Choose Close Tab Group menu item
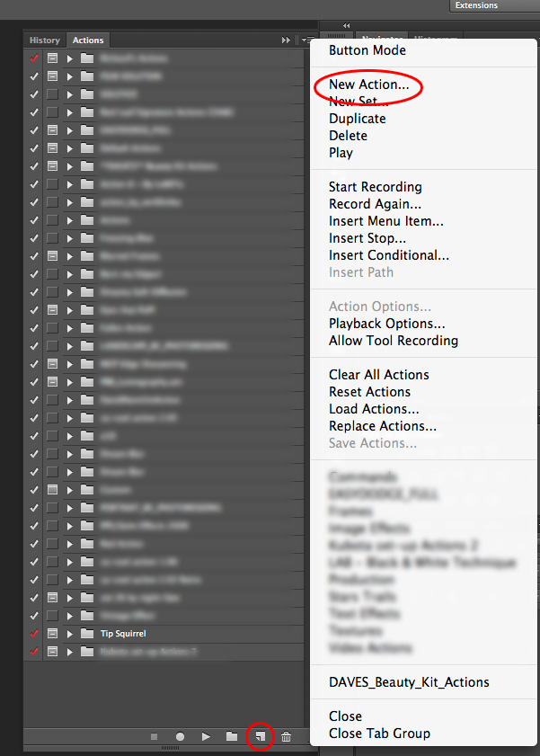Image resolution: width=540 pixels, height=756 pixels. pos(379,734)
